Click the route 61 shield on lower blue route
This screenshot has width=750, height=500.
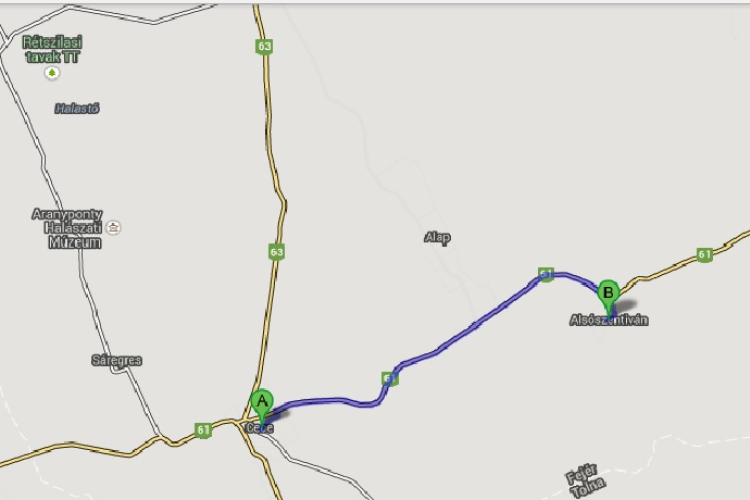coord(390,378)
